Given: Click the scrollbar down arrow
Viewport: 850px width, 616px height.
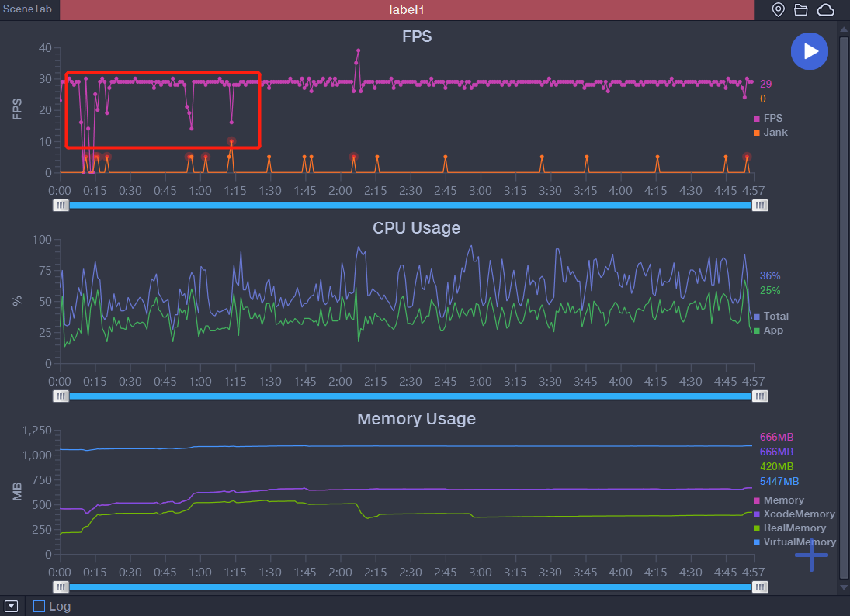Looking at the screenshot, I should pyautogui.click(x=844, y=587).
